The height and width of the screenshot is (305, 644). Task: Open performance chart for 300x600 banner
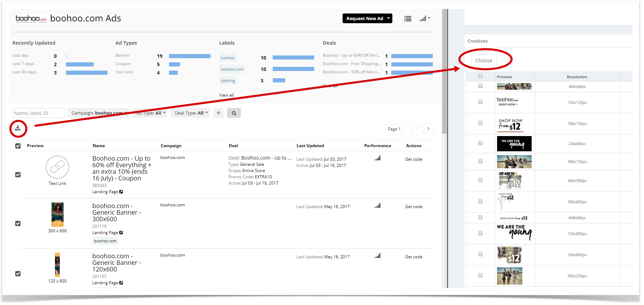click(x=377, y=206)
